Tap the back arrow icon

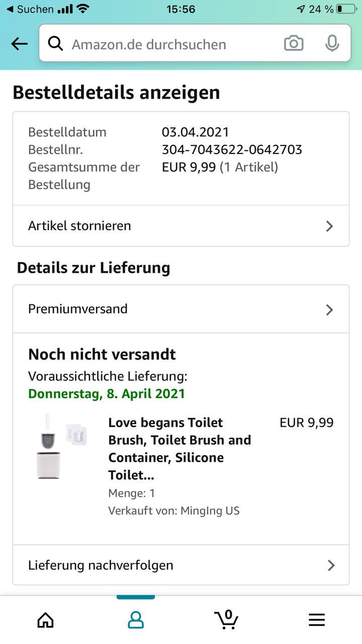pyautogui.click(x=19, y=44)
